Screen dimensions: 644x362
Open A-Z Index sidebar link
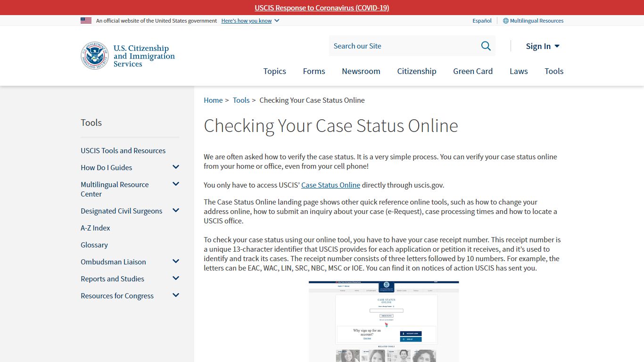coord(95,228)
